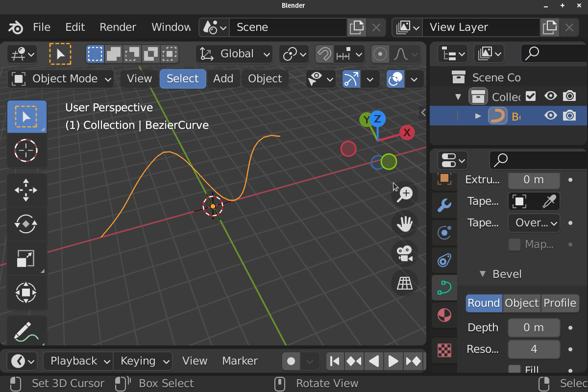Open the Modifiers wrench tab
Viewport: 588px width, 392px height.
[x=444, y=205]
